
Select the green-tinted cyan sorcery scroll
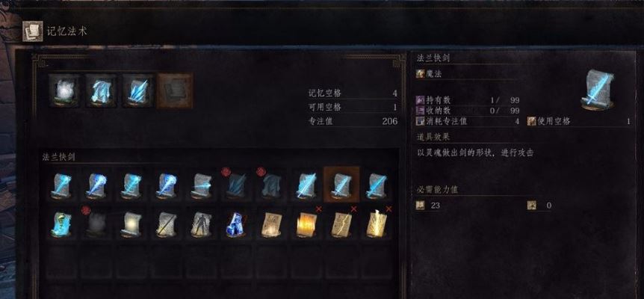point(61,224)
